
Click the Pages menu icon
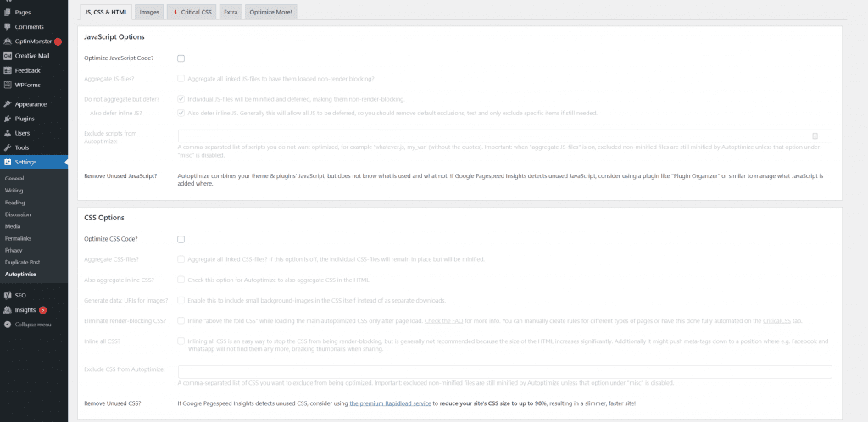click(7, 12)
